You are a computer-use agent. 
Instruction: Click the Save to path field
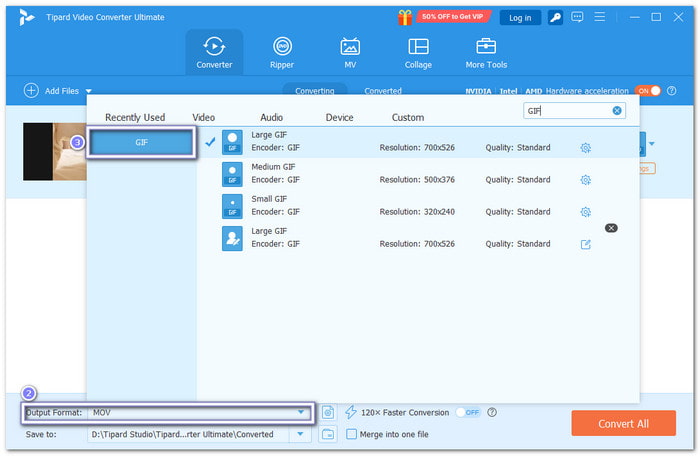pyautogui.click(x=188, y=434)
